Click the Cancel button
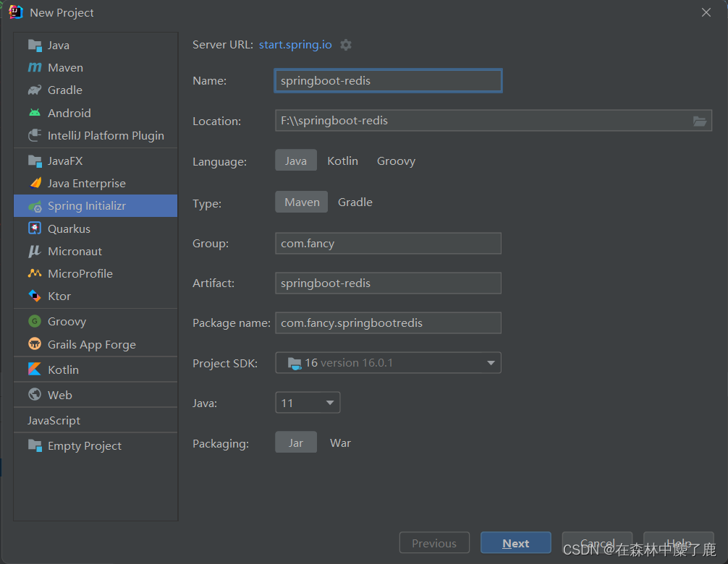Image resolution: width=728 pixels, height=564 pixels. coord(597,542)
